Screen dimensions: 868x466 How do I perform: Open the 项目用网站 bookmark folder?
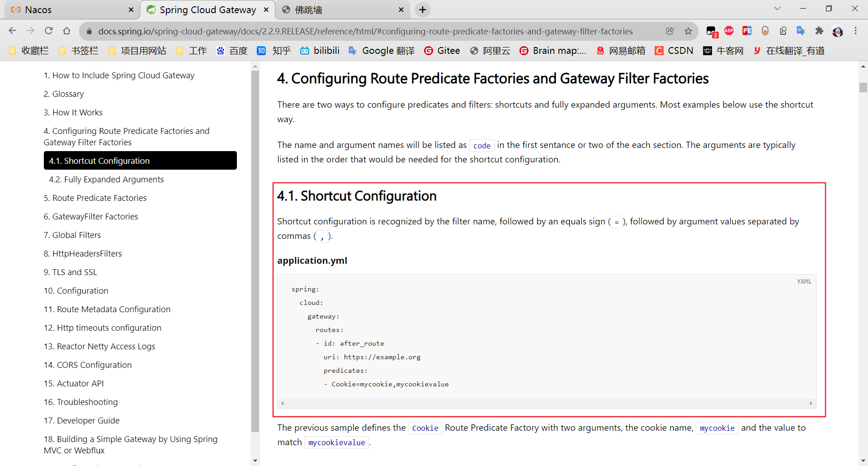[x=137, y=51]
